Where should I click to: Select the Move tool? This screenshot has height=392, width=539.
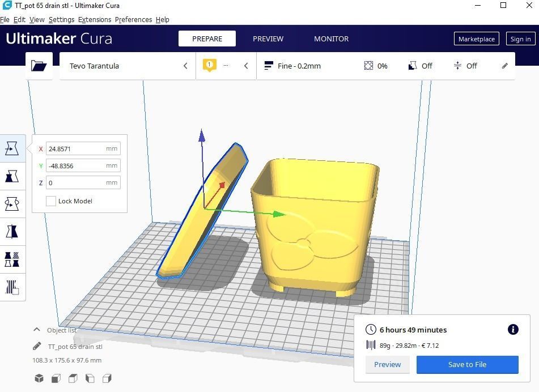point(12,148)
